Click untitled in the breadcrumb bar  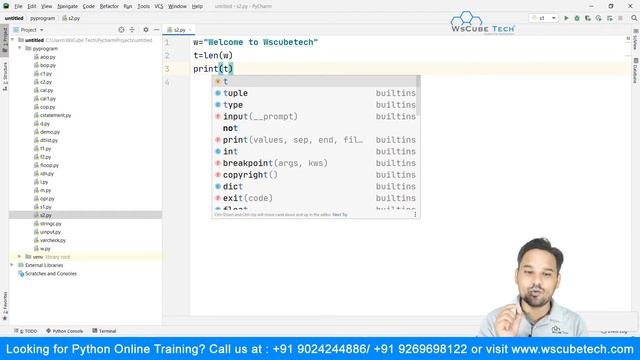[x=14, y=18]
